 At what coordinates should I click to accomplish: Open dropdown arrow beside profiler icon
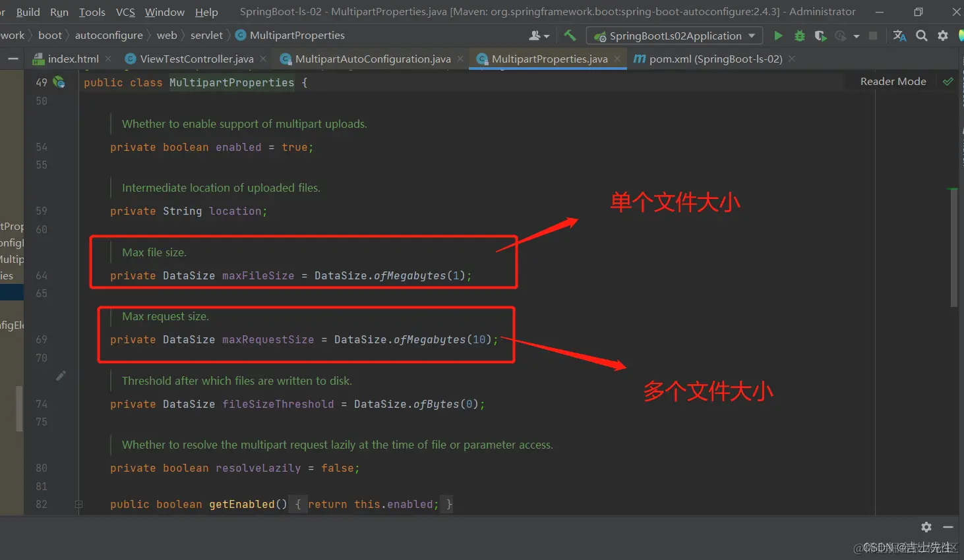[857, 36]
